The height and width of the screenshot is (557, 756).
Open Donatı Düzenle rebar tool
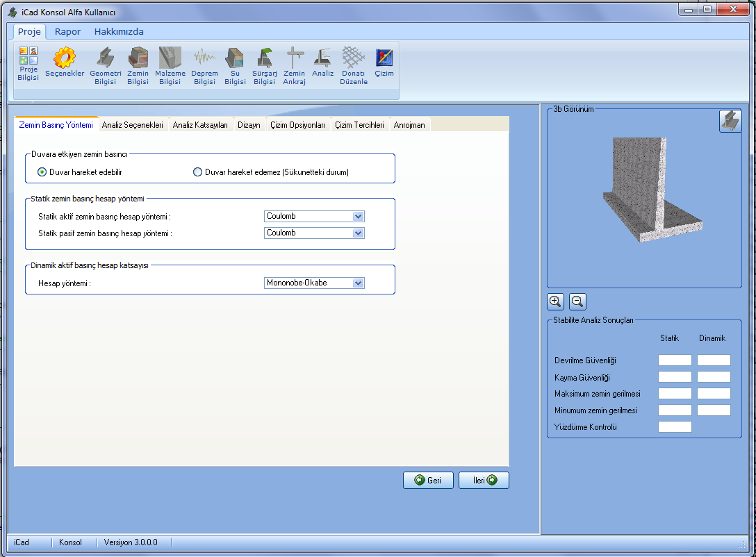click(354, 66)
